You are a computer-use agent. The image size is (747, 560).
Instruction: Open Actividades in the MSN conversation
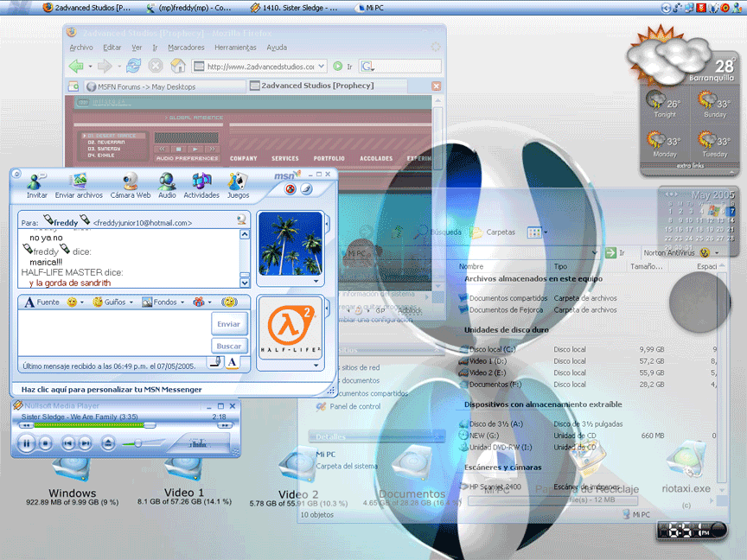tap(201, 186)
